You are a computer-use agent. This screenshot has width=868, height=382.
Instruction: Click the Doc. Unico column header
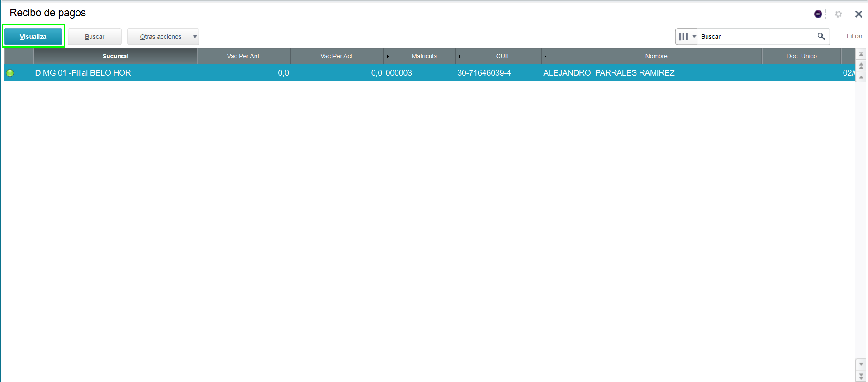(802, 56)
